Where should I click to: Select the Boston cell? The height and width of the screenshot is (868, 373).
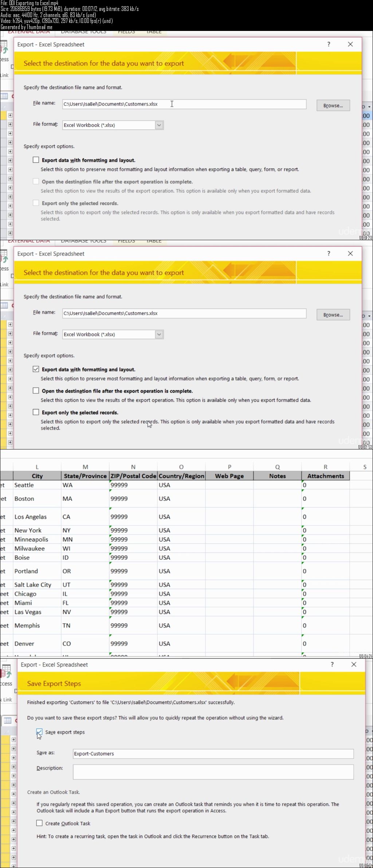(x=37, y=499)
